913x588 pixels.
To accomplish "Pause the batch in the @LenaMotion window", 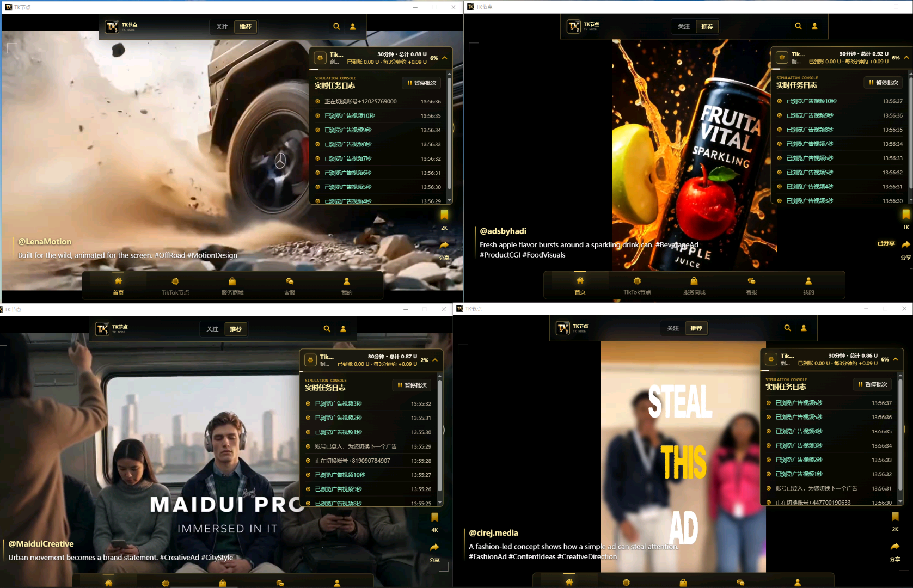I will [x=422, y=83].
